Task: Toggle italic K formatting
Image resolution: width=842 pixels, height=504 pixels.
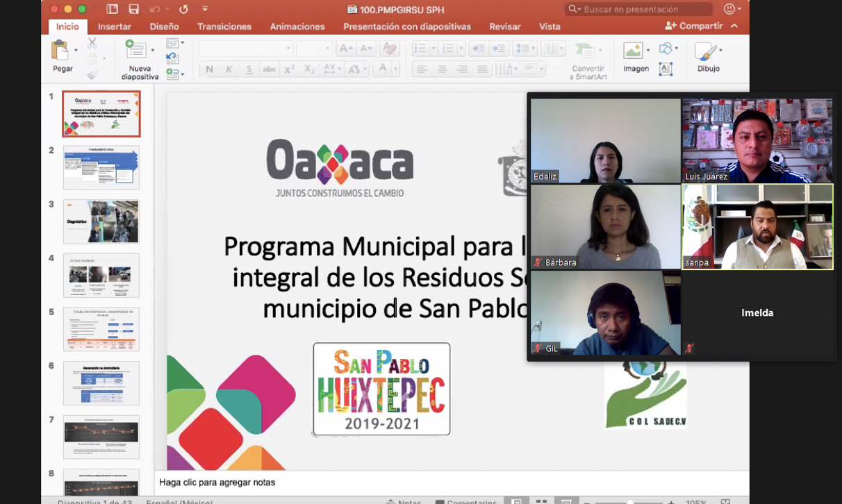Action: [x=229, y=69]
